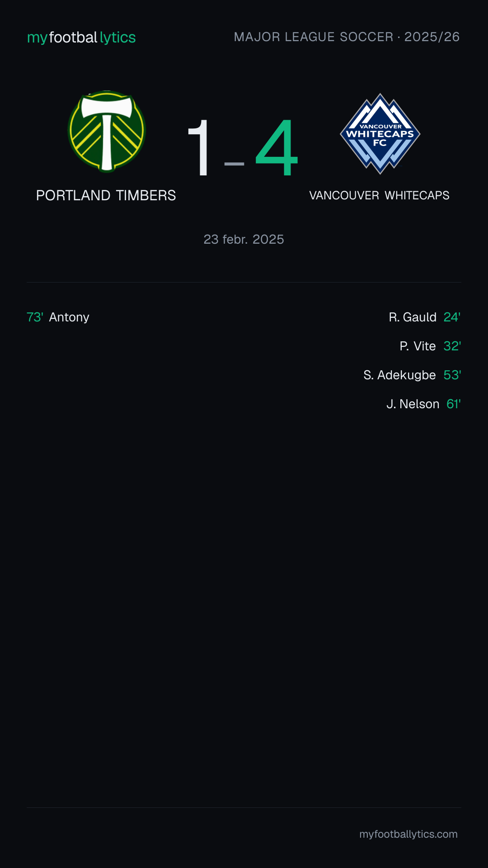Select the Portland Timbers team name

pyautogui.click(x=106, y=195)
